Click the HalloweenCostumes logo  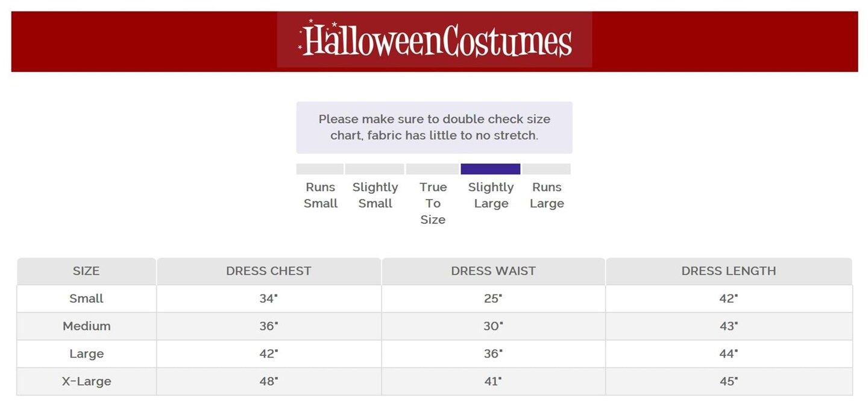[435, 40]
